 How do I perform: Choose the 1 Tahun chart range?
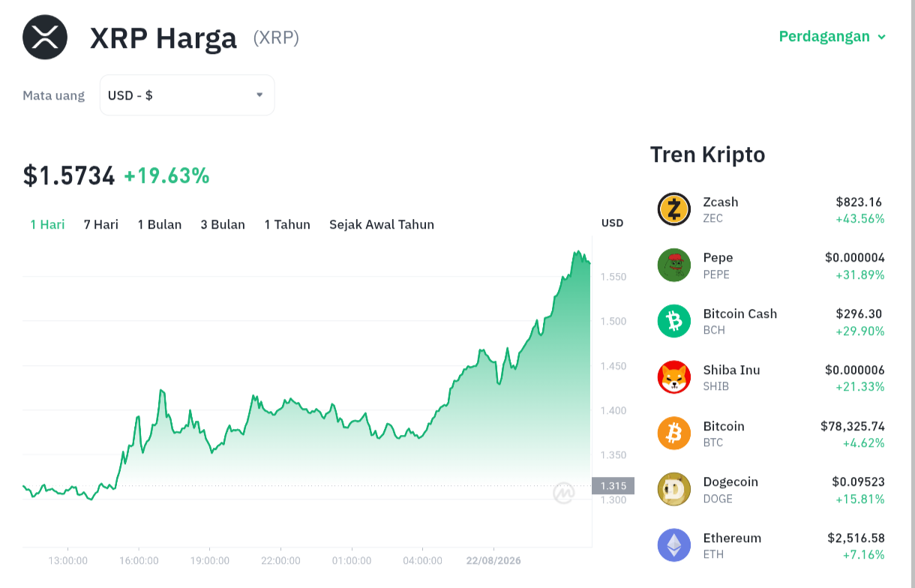[287, 224]
